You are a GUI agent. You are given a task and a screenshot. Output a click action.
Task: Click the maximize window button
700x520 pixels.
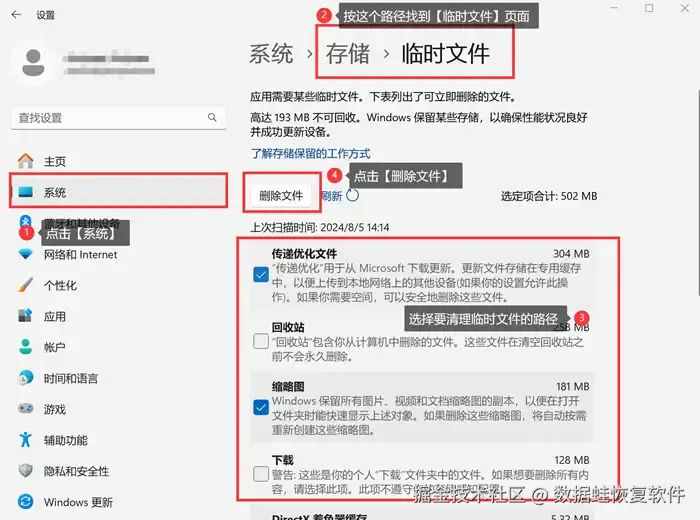click(x=649, y=8)
